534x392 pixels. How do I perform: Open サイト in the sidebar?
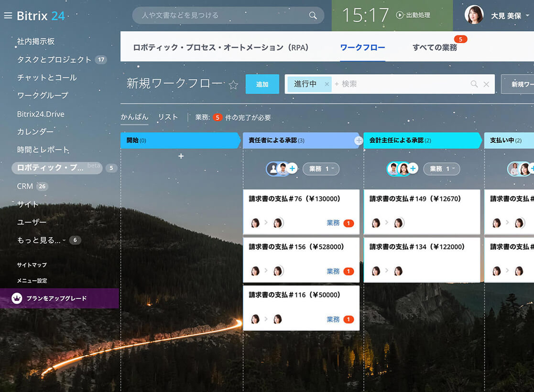28,204
